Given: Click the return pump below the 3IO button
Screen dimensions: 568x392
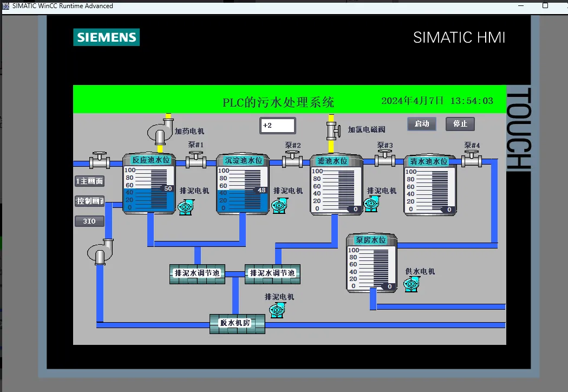Looking at the screenshot, I should [x=100, y=252].
